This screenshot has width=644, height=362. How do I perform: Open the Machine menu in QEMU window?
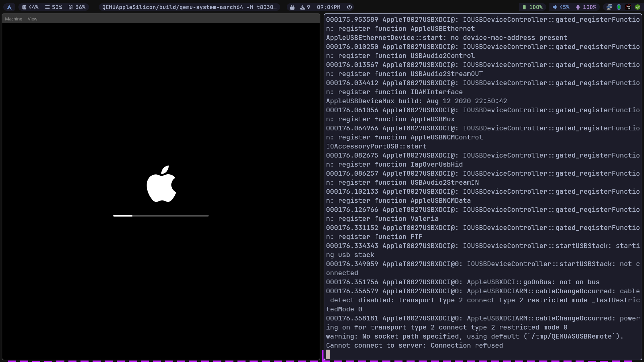[x=13, y=19]
